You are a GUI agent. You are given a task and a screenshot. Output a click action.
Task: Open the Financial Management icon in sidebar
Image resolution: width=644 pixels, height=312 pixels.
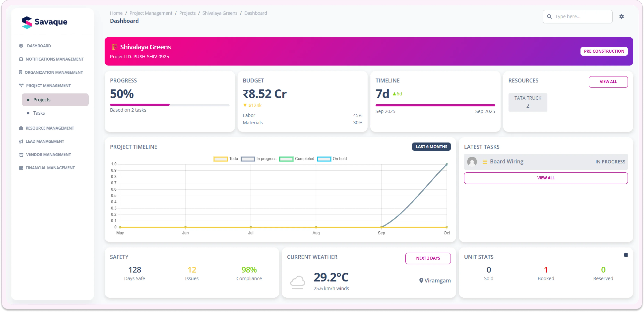coord(21,168)
